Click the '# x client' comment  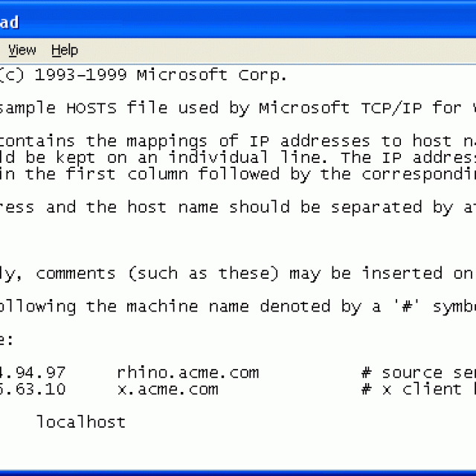(x=411, y=389)
